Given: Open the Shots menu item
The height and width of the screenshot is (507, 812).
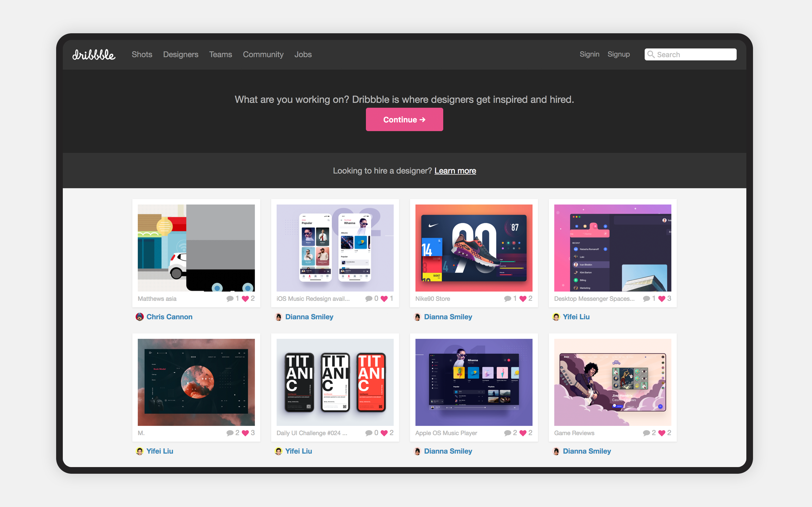Looking at the screenshot, I should coord(142,54).
